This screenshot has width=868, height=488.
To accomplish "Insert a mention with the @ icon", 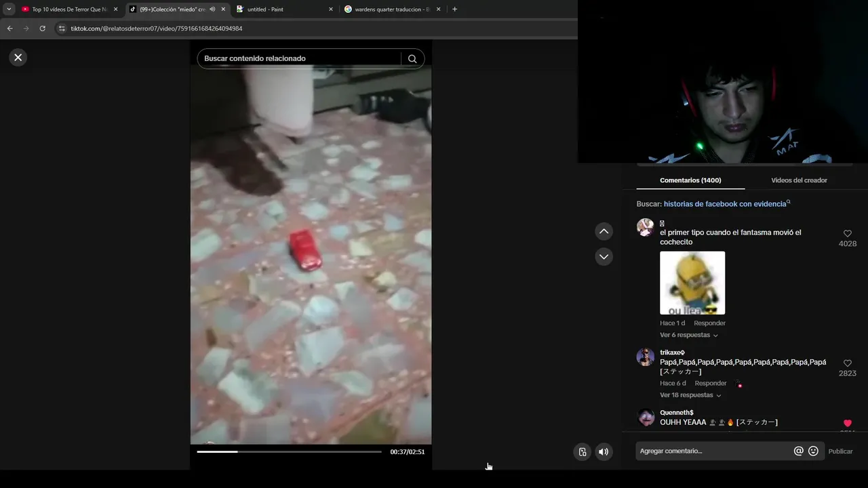I will coord(798,451).
